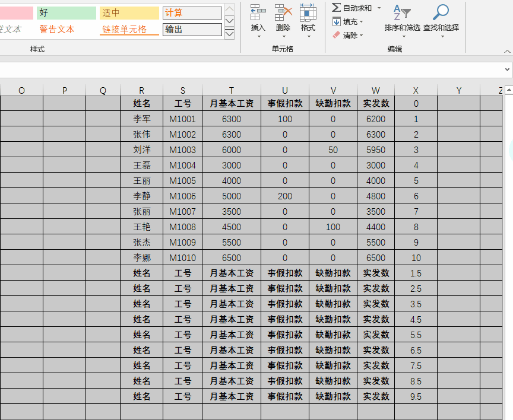Open the 插入 dropdown arrow

click(259, 37)
